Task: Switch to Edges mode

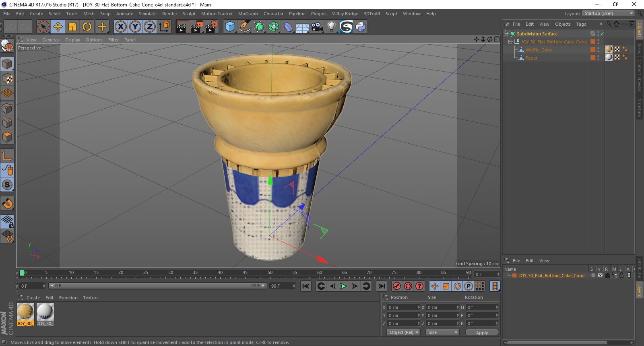Action: point(7,122)
